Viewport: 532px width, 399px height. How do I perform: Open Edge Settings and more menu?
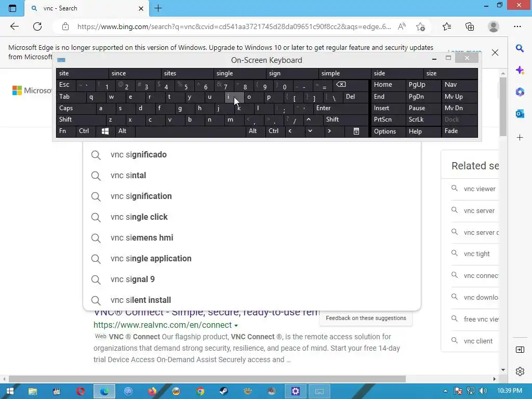pyautogui.click(x=517, y=26)
